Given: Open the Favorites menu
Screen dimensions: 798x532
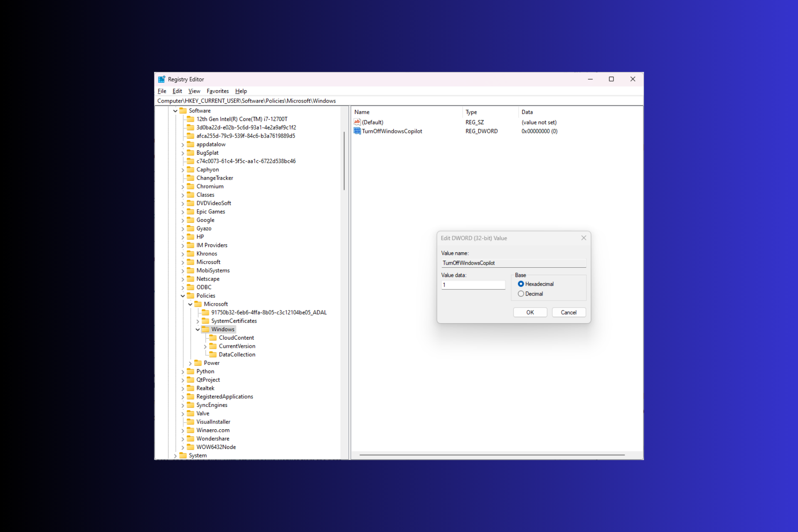Looking at the screenshot, I should point(217,91).
